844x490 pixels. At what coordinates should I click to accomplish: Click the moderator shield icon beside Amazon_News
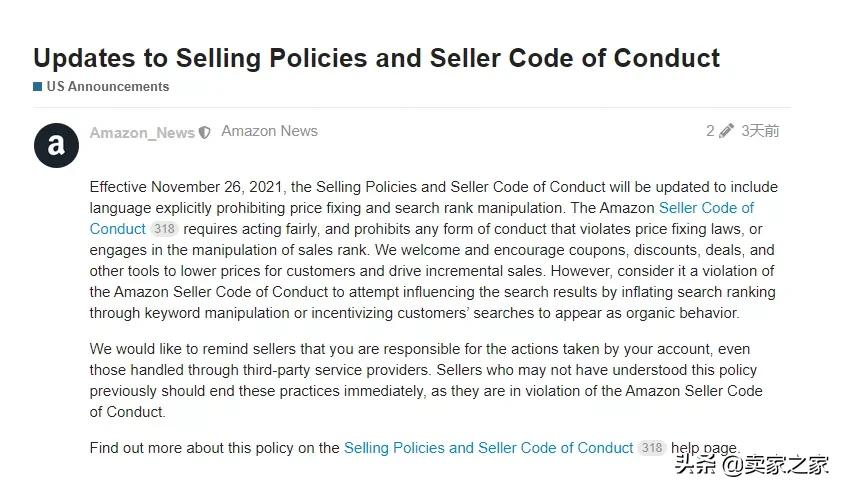[205, 132]
